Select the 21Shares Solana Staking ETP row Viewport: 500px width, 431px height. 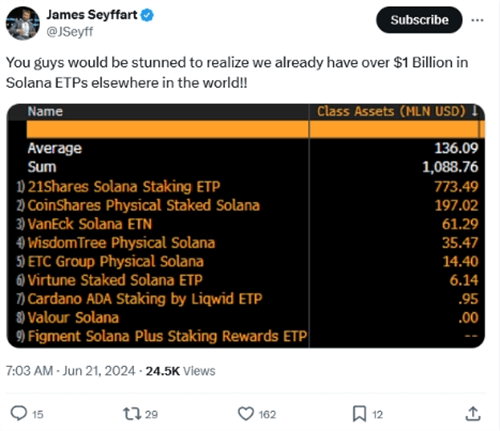(x=247, y=186)
